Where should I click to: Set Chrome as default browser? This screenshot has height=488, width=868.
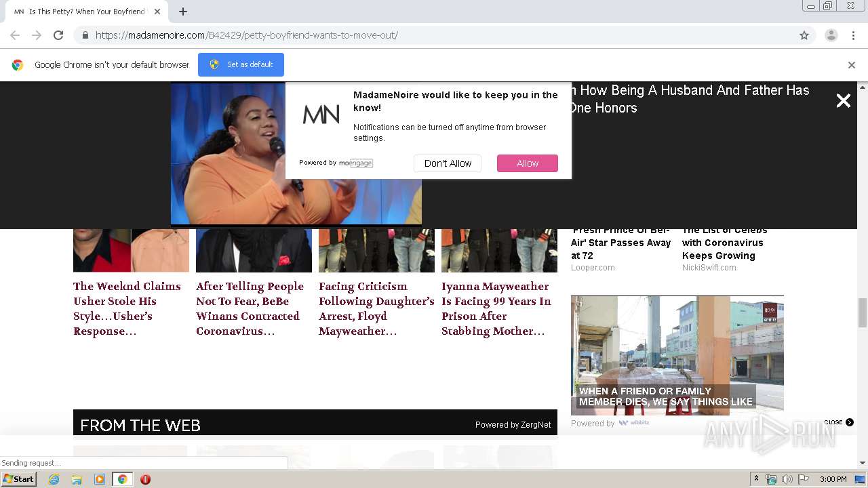pos(241,64)
